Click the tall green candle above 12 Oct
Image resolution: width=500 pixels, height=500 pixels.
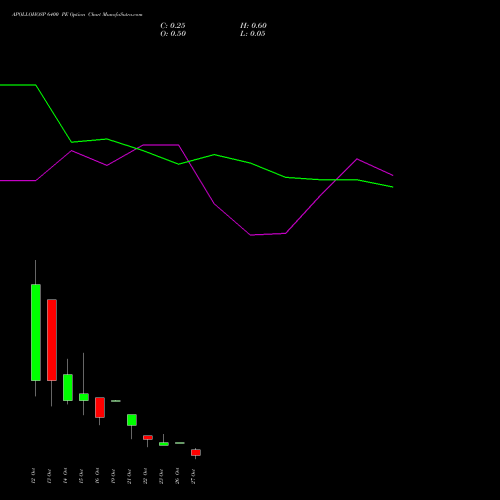click(36, 332)
